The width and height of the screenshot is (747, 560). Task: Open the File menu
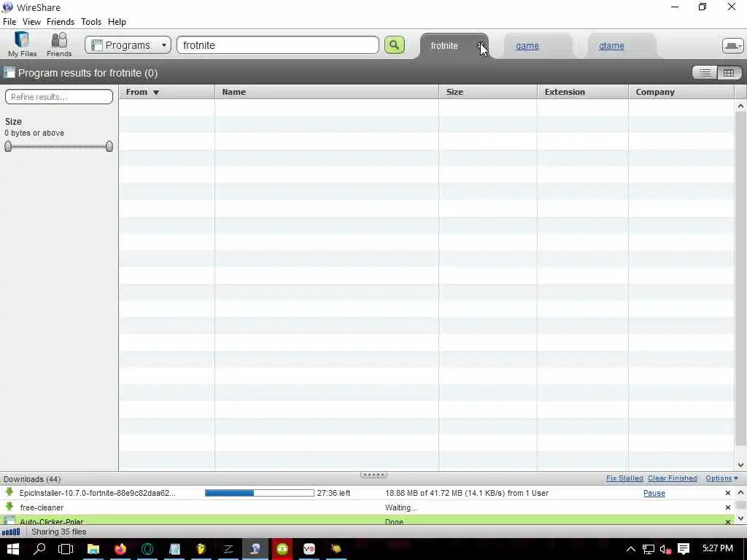point(9,22)
